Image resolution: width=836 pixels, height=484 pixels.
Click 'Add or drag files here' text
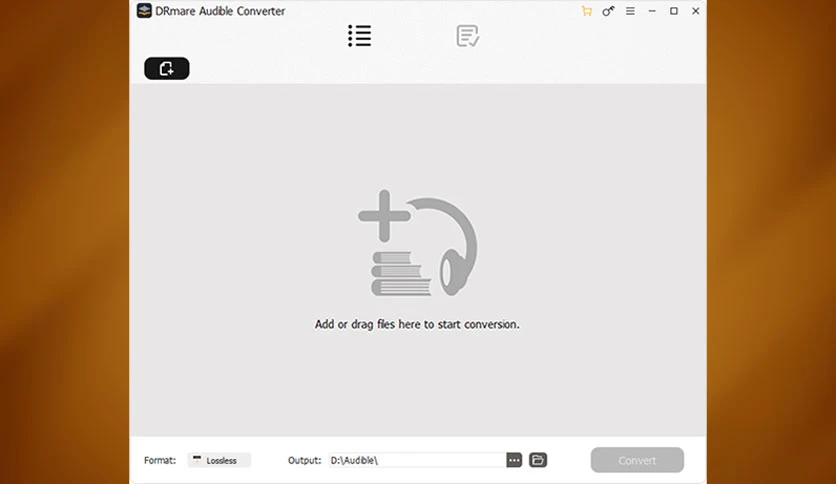(417, 324)
